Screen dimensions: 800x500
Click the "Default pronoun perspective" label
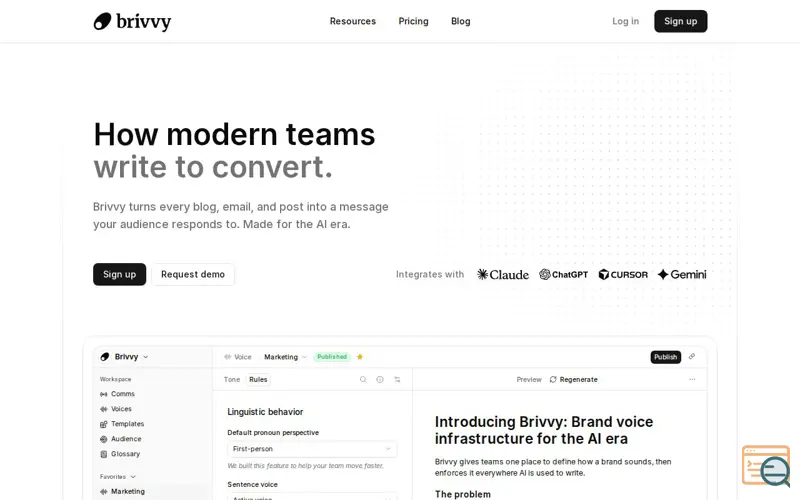(x=273, y=433)
